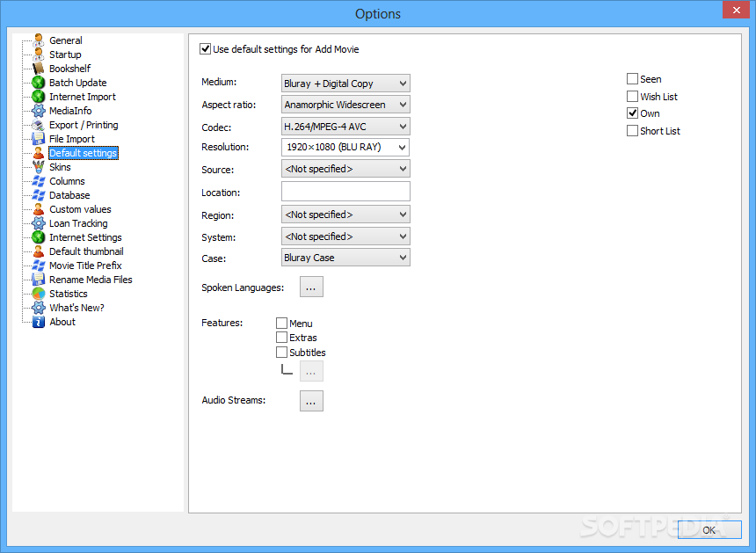Open the Batch Update options page
The width and height of the screenshot is (756, 553).
(77, 83)
